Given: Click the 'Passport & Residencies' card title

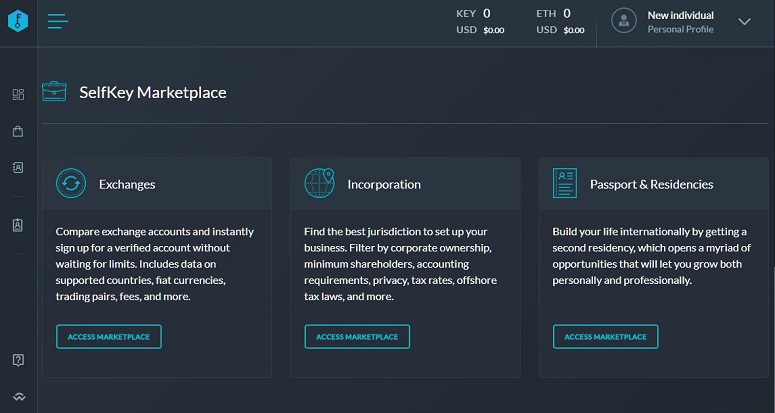Looking at the screenshot, I should (651, 184).
